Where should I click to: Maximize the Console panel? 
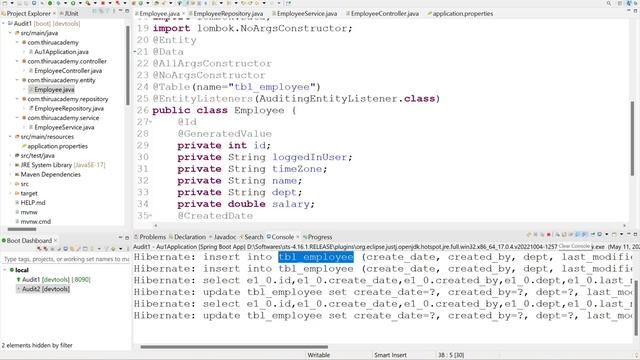pyautogui.click(x=636, y=234)
